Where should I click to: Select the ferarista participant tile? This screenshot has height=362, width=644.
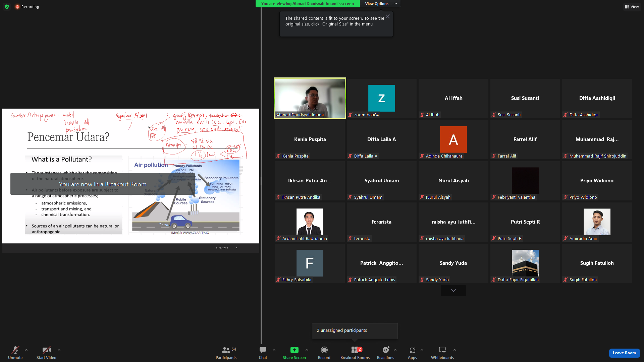click(381, 222)
